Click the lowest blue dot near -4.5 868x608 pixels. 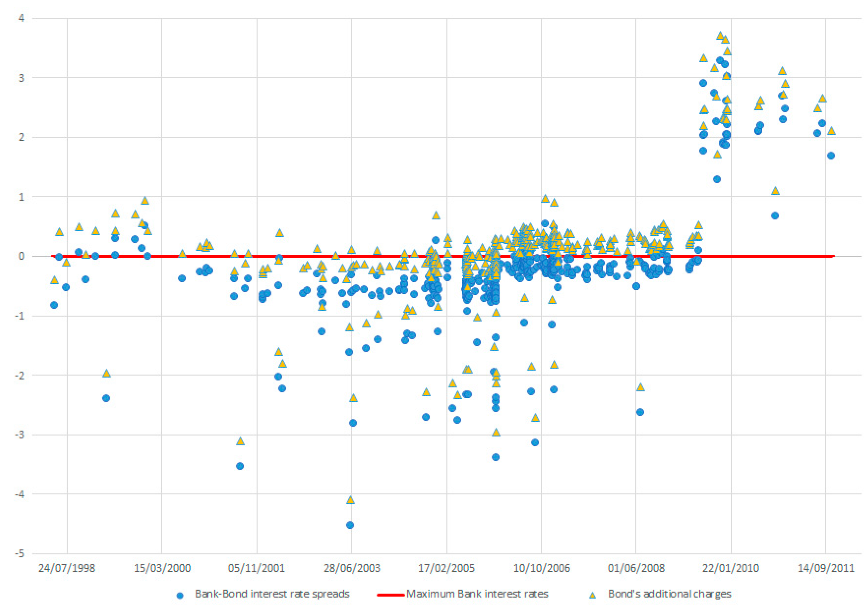click(350, 525)
